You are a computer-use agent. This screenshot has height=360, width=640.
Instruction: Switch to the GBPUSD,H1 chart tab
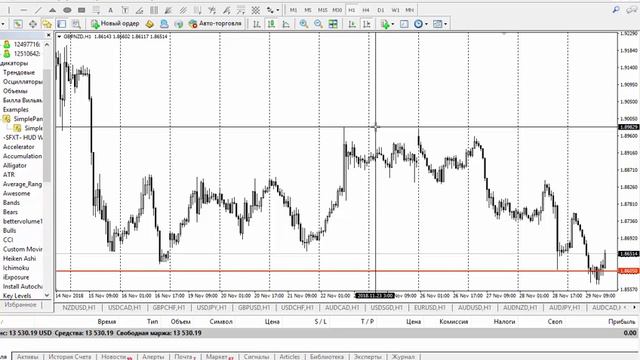click(254, 307)
